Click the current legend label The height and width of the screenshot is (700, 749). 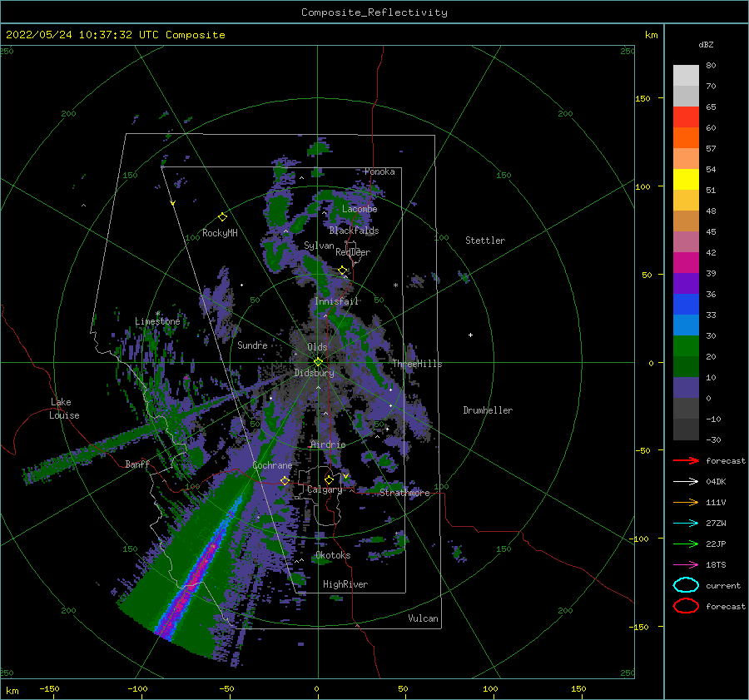pos(723,585)
